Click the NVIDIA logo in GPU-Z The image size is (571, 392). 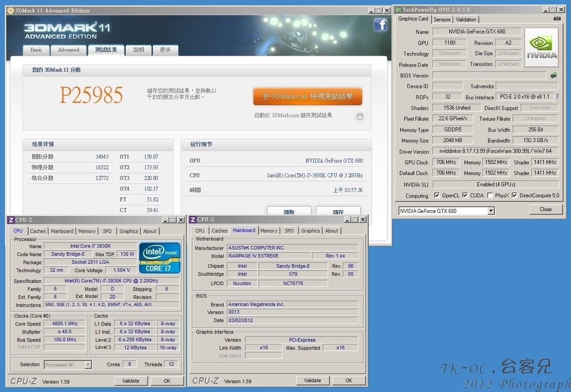(x=542, y=48)
